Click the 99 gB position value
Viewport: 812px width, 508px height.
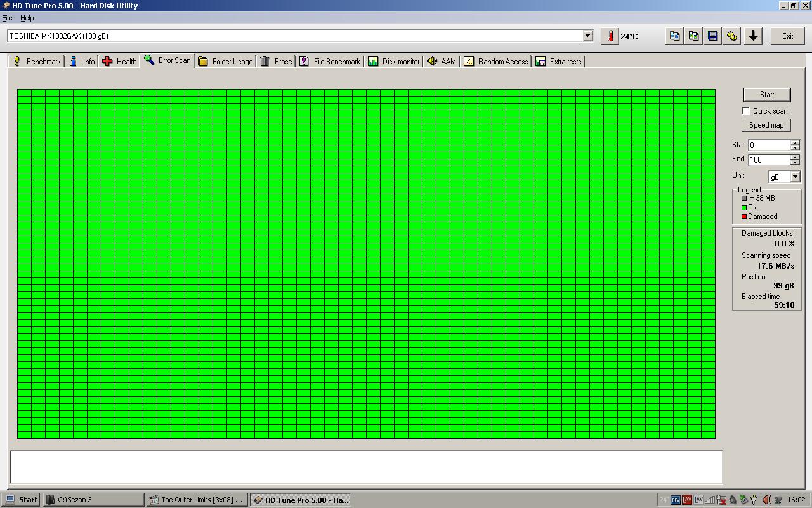(783, 286)
